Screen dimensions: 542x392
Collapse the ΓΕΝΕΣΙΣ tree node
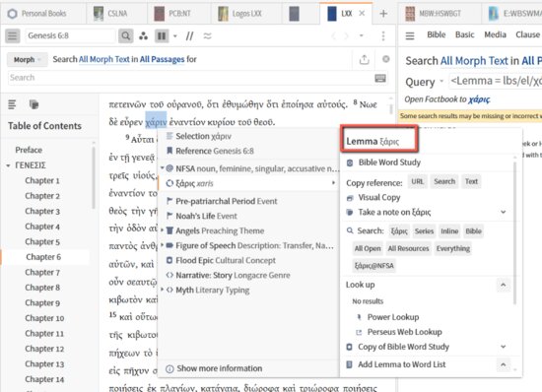(8, 165)
